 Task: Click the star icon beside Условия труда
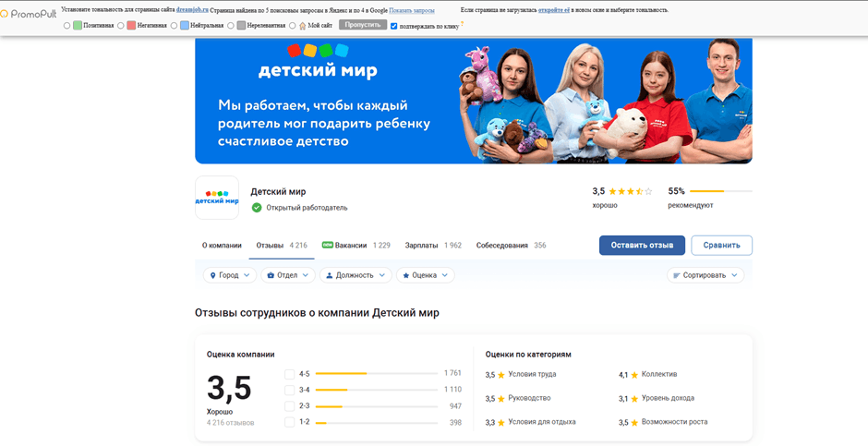[x=500, y=375]
